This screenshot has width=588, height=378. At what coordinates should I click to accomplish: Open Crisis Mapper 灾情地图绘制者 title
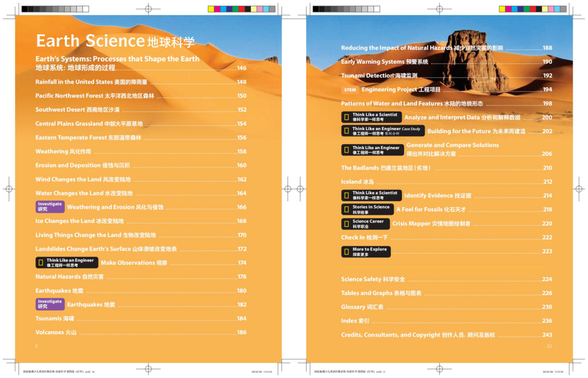point(431,224)
